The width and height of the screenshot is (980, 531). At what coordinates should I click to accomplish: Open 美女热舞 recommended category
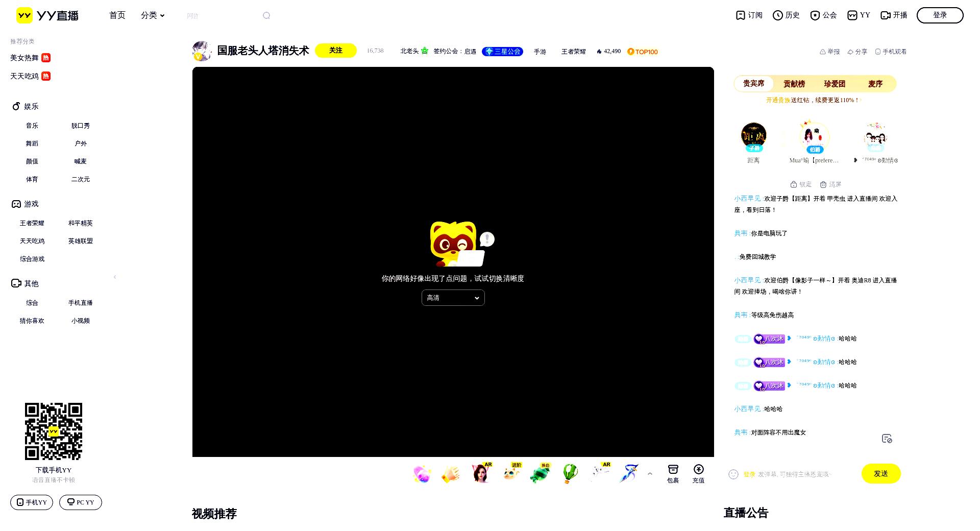pyautogui.click(x=31, y=58)
